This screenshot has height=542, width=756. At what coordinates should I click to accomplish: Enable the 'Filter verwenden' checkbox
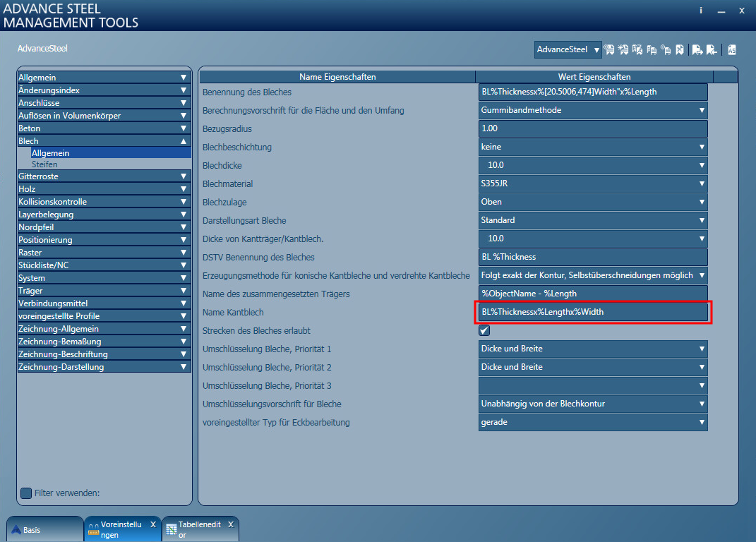point(26,493)
